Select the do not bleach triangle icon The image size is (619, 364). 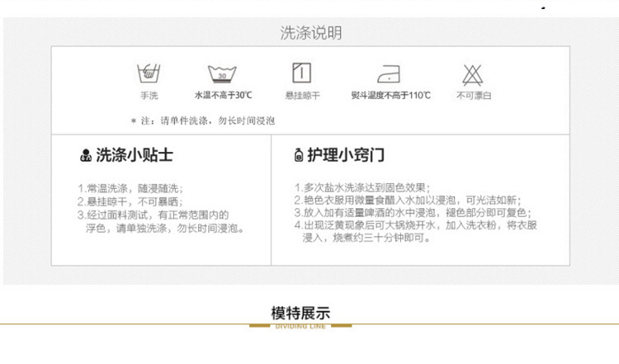point(474,73)
